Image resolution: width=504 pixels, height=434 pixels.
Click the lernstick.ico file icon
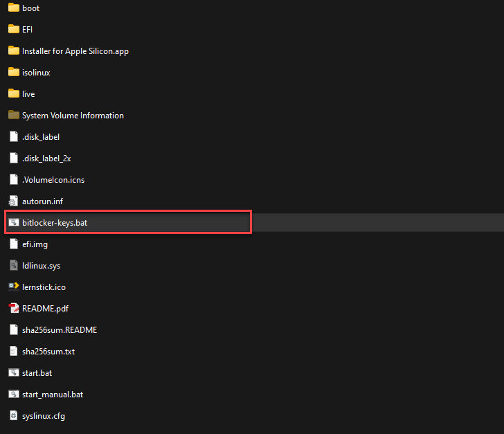tap(13, 287)
